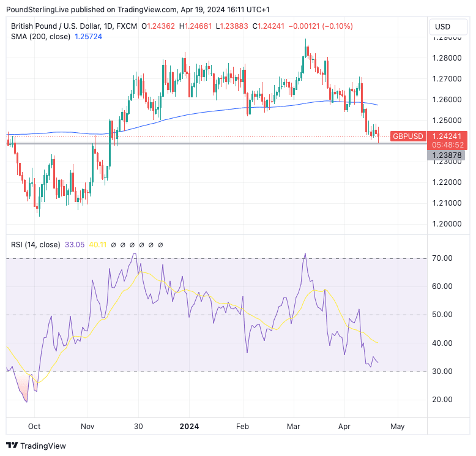This screenshot has width=476, height=456.
Task: Click the purple RSI value 33.05
Action: coord(75,245)
